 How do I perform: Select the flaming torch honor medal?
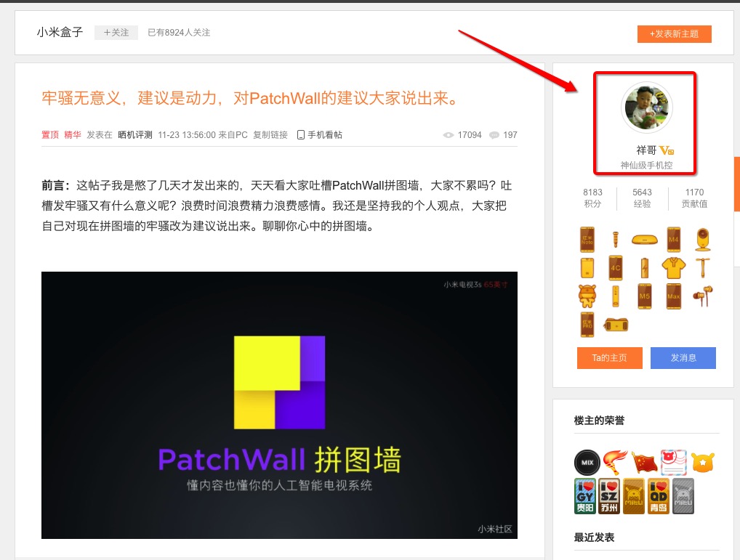[616, 462]
